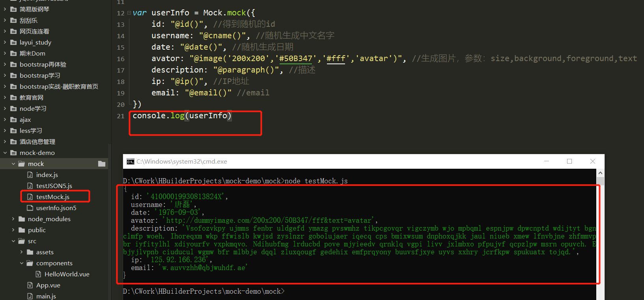Image resolution: width=644 pixels, height=300 pixels.
Task: Click the folder icon on mock row's right
Action: [x=102, y=164]
